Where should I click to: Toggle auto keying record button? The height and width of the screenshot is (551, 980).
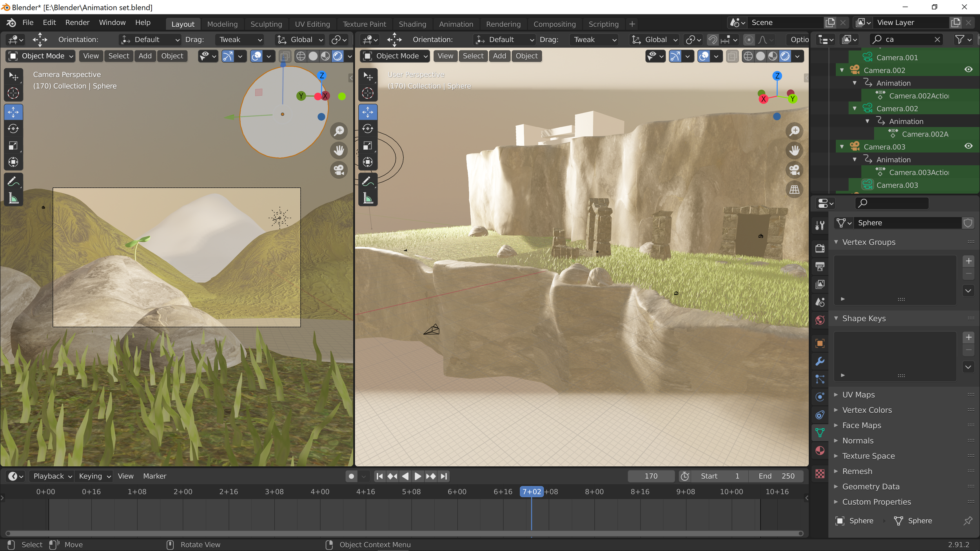pos(351,476)
